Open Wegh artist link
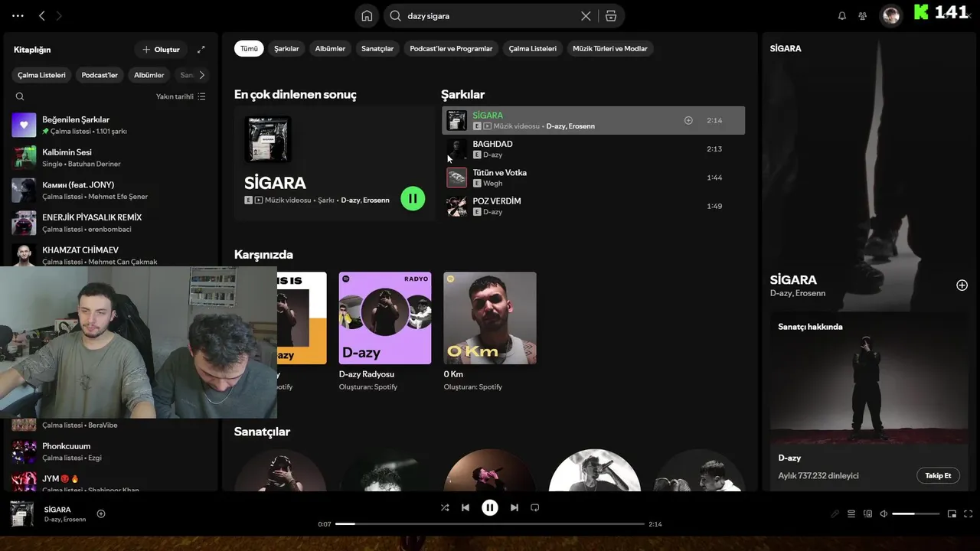This screenshot has width=980, height=551. click(x=492, y=184)
